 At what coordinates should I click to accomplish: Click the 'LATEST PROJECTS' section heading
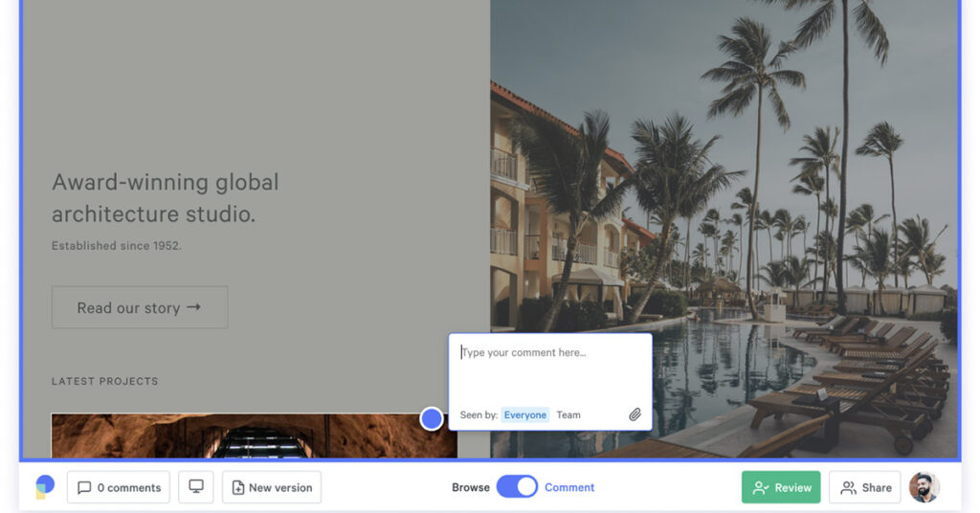[105, 381]
